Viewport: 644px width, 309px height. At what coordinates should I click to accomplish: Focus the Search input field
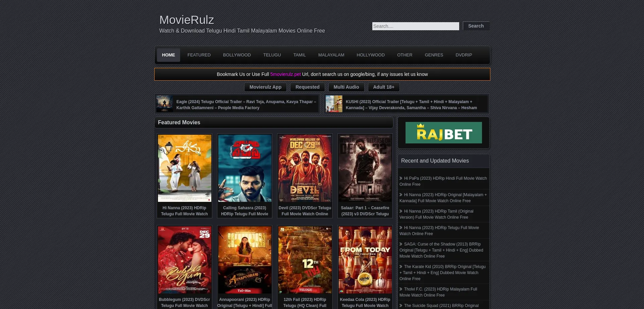pyautogui.click(x=415, y=26)
